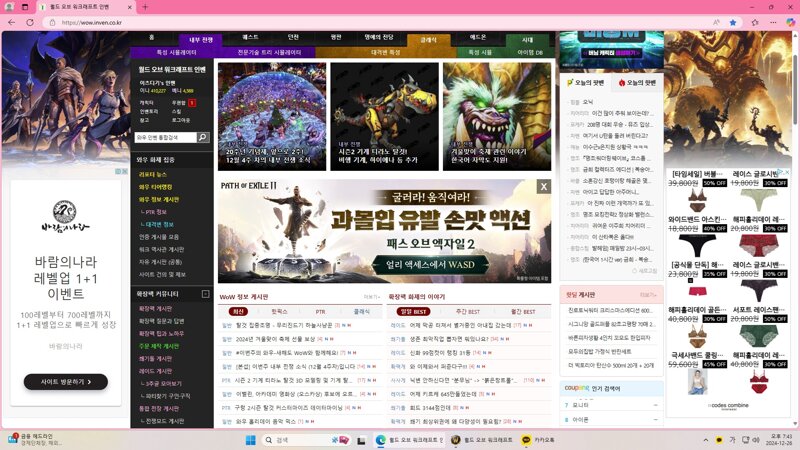Open the clock and date in taskbar

point(779,440)
